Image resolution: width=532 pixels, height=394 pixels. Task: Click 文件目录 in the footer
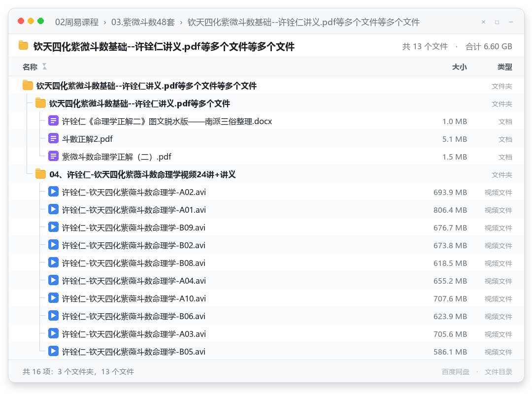point(499,372)
